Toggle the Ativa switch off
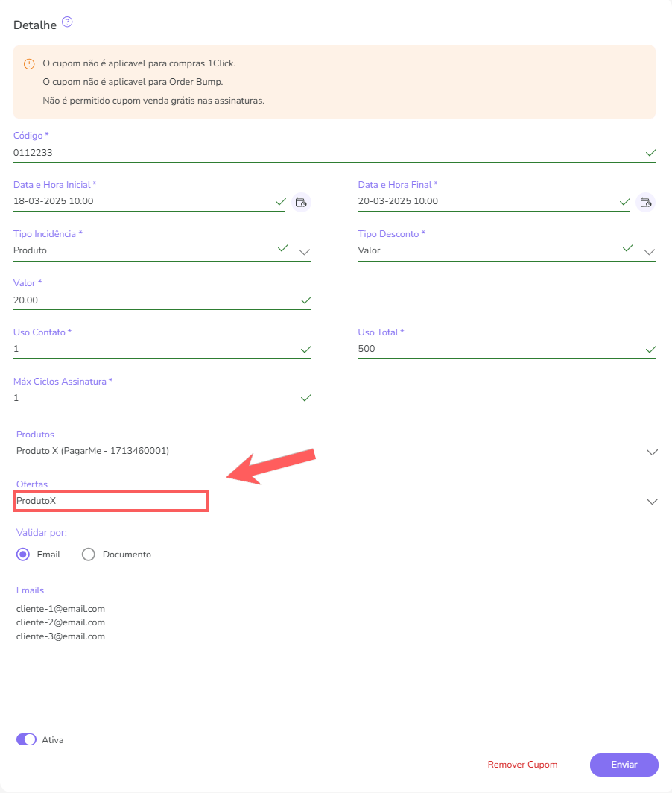 tap(26, 740)
